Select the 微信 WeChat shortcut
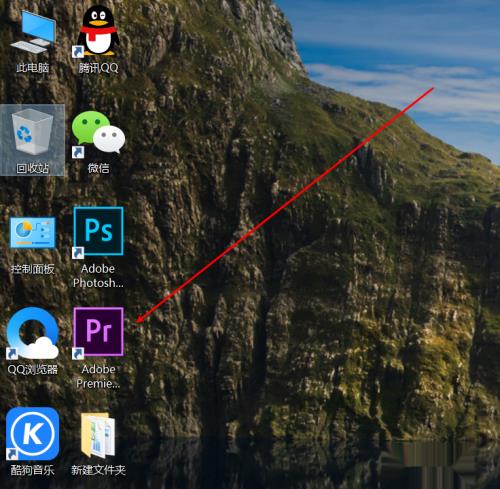This screenshot has width=500, height=489. [x=98, y=134]
